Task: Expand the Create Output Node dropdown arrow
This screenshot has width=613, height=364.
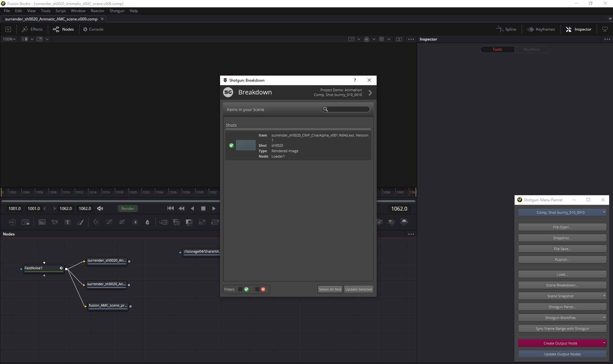Action: [x=604, y=343]
